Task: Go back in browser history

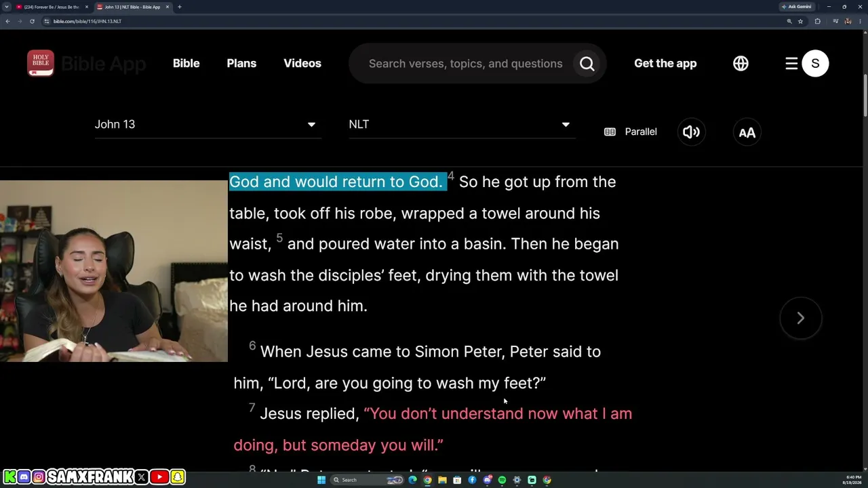Action: 7,21
